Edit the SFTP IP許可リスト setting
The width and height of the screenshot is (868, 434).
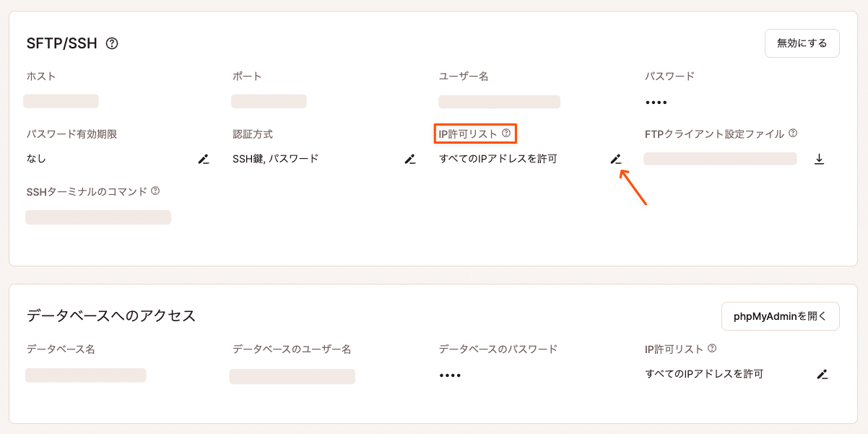tap(615, 159)
